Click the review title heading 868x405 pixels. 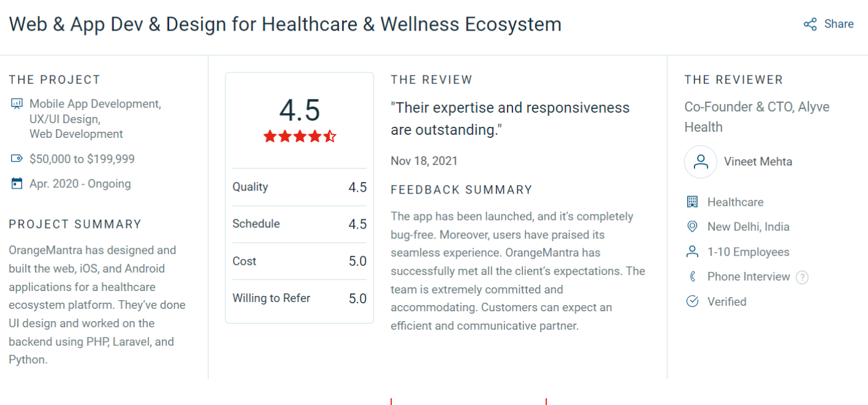pyautogui.click(x=285, y=25)
